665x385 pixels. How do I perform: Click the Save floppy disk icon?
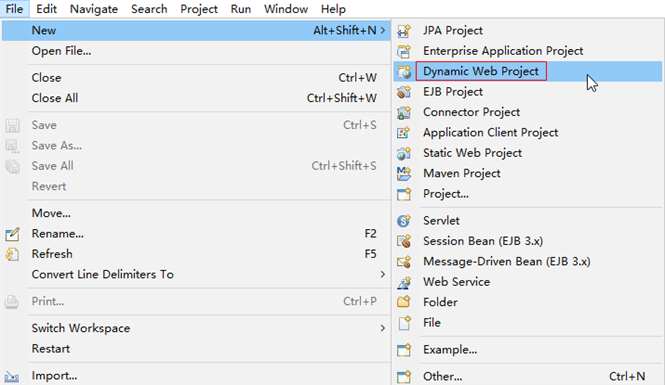coord(12,126)
